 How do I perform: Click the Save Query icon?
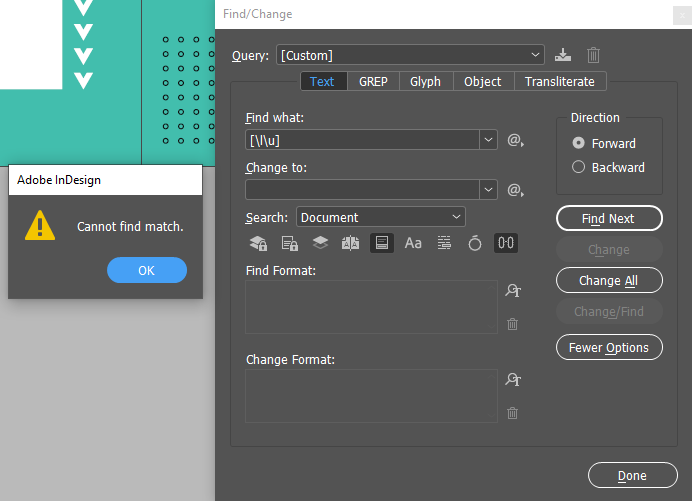(x=563, y=55)
